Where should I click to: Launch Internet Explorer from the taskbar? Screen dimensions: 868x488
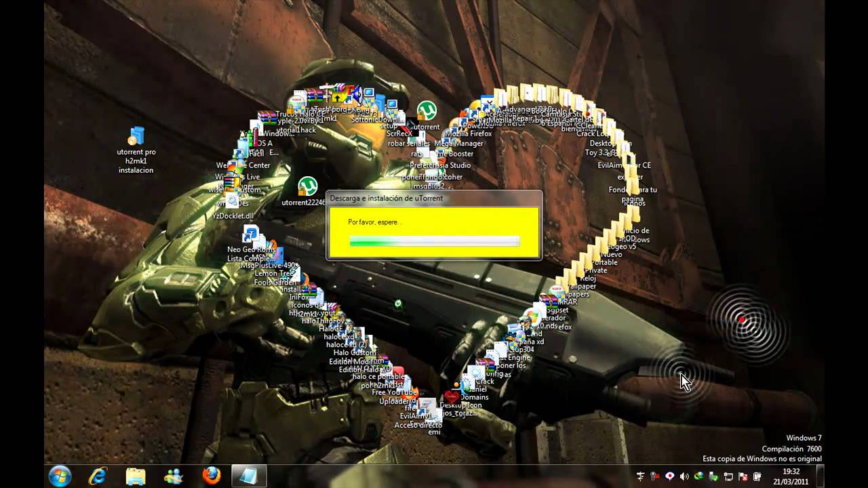click(x=98, y=476)
